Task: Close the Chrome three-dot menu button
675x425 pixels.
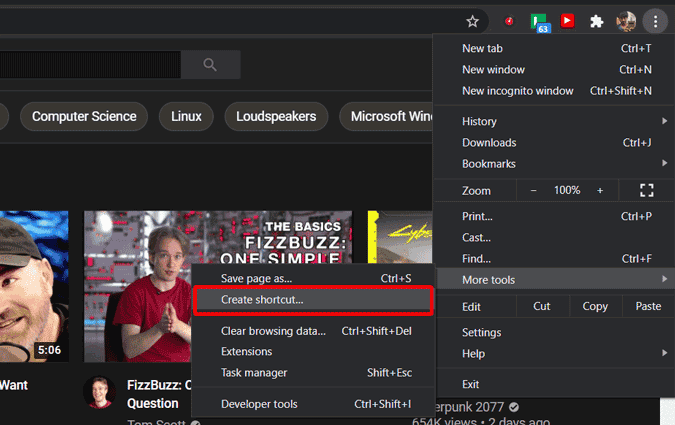Action: (655, 21)
